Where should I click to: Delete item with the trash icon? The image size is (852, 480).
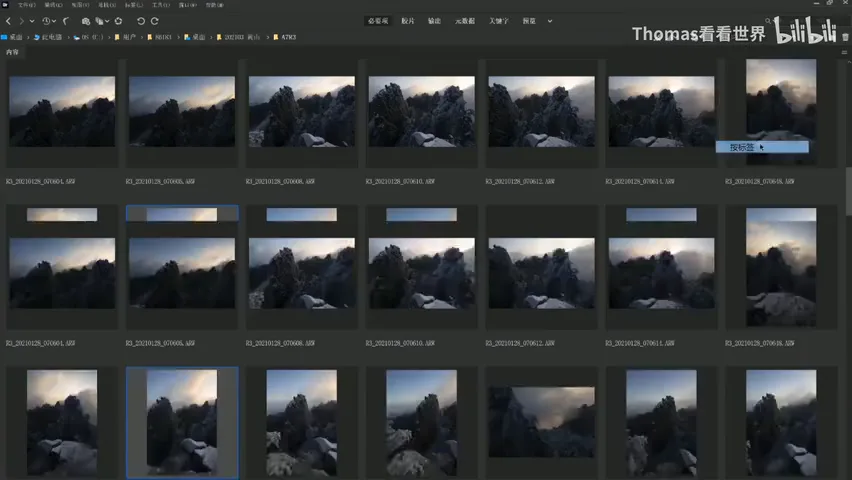[x=845, y=37]
